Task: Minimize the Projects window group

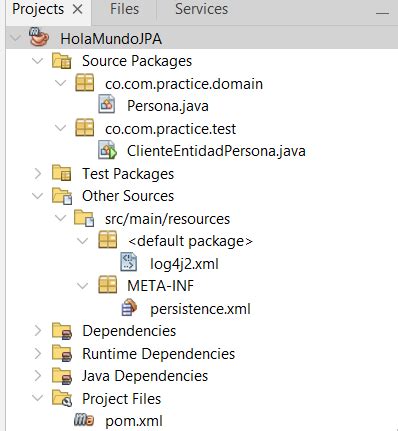Action: click(x=382, y=13)
